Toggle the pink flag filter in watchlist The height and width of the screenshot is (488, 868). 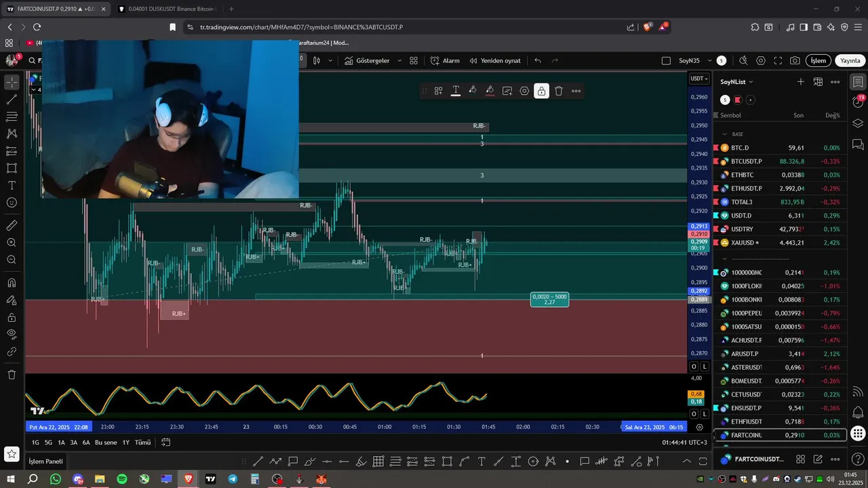click(738, 100)
